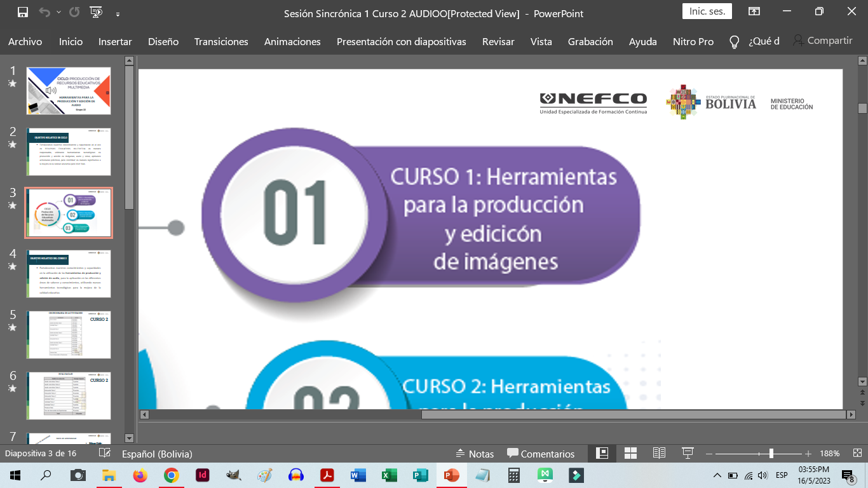This screenshot has height=488, width=868.
Task: Show hidden system tray icons chevron
Action: click(717, 475)
